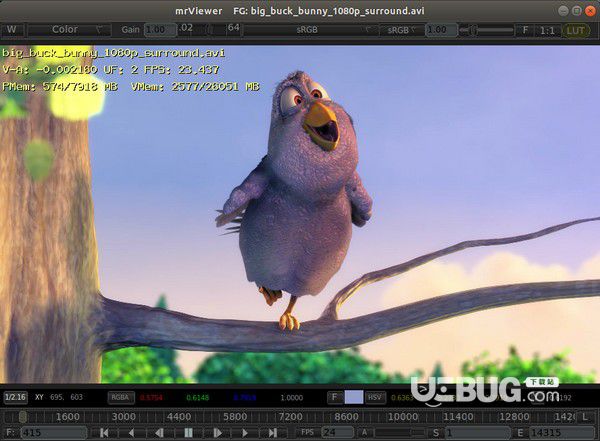
Task: Click the green value 0.6148
Action: [x=198, y=398]
